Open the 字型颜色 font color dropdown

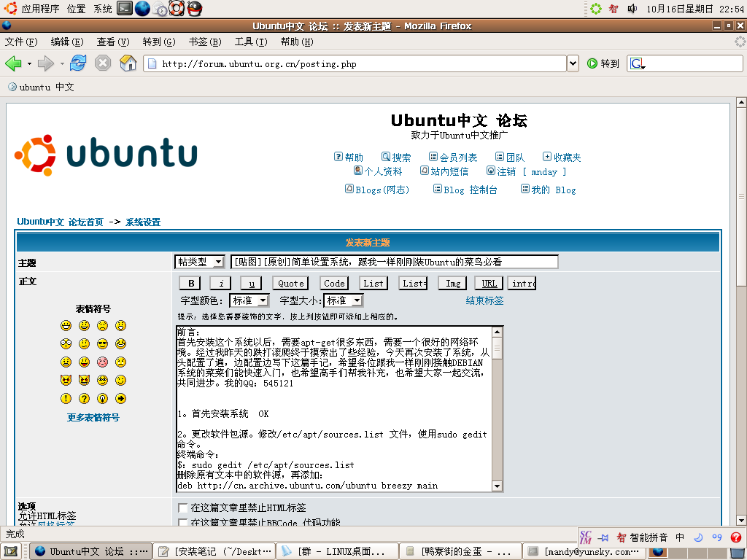click(x=249, y=300)
